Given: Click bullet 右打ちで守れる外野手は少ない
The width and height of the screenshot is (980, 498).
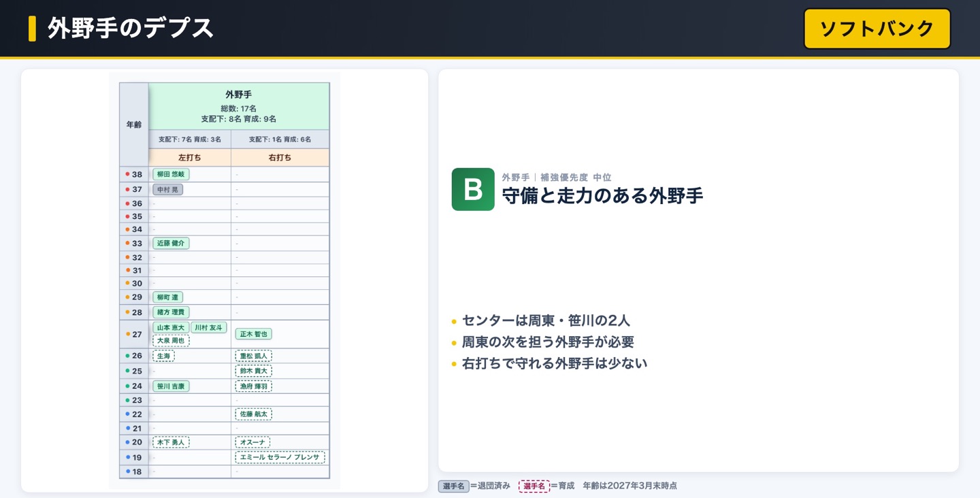Looking at the screenshot, I should [555, 363].
